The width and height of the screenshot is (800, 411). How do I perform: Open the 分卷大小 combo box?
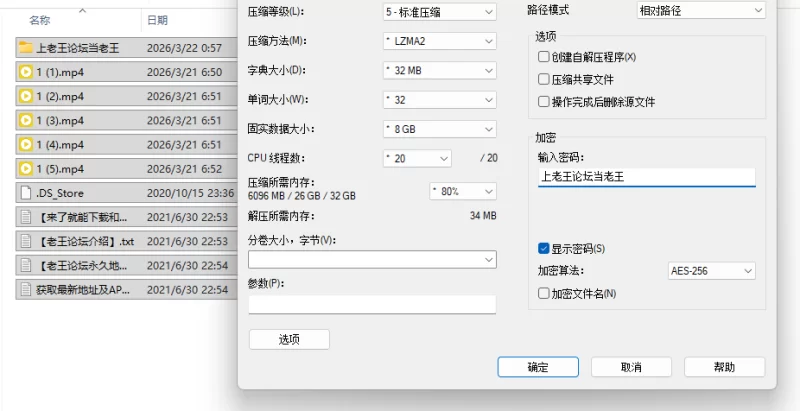[372, 260]
